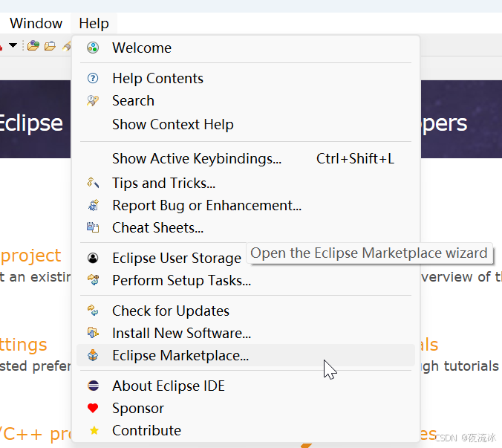502x448 pixels.
Task: Click the Eclipse Marketplace box icon
Action: (x=93, y=355)
